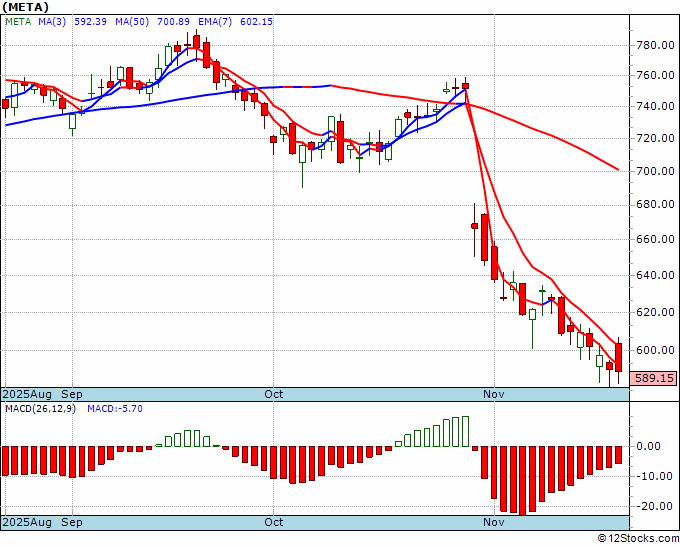
Task: Click the 780.00 price axis label
Action: click(655, 45)
